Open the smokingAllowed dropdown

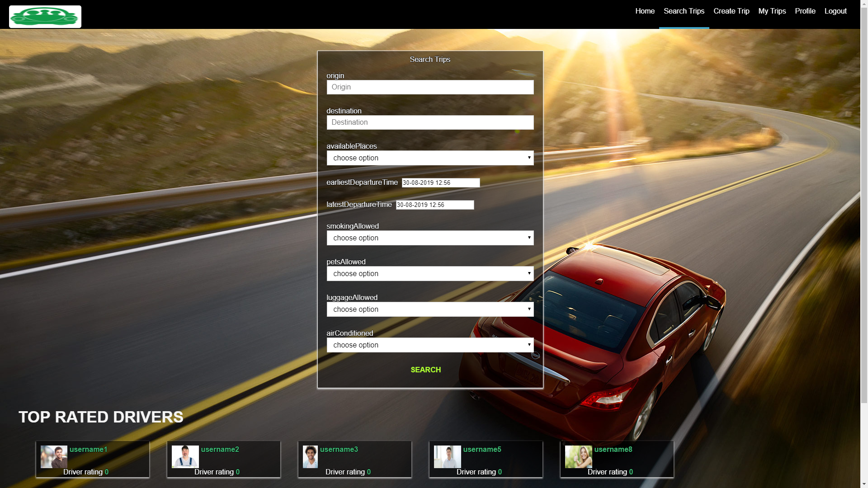[430, 238]
